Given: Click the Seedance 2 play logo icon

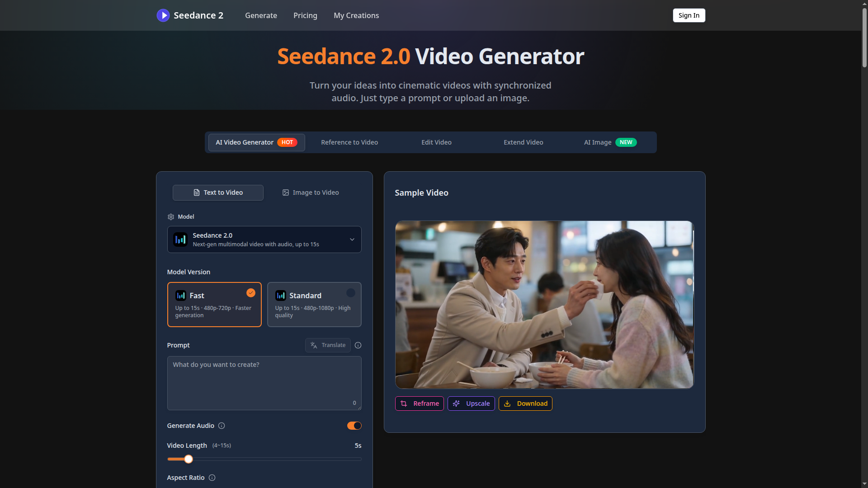Looking at the screenshot, I should pyautogui.click(x=163, y=15).
